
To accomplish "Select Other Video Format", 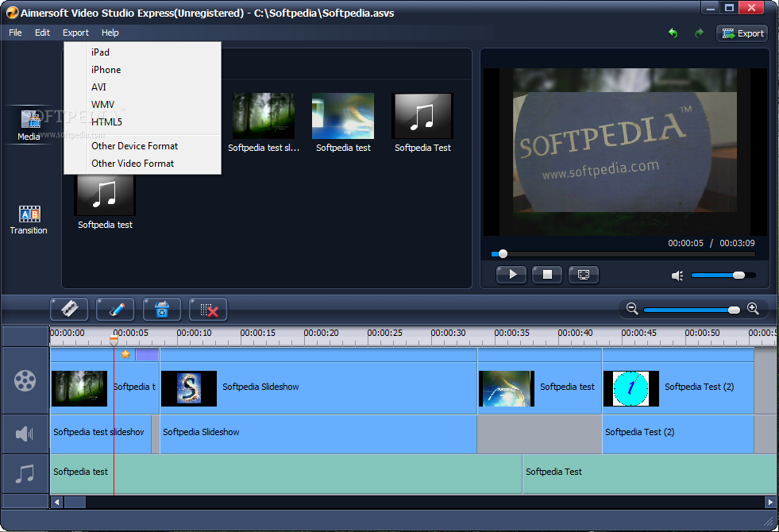I will 143,164.
